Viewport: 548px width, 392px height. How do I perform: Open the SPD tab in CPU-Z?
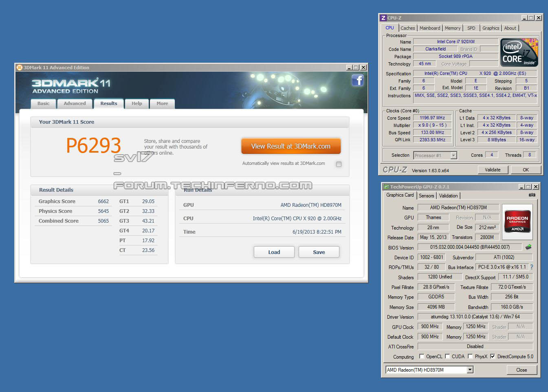tap(471, 28)
